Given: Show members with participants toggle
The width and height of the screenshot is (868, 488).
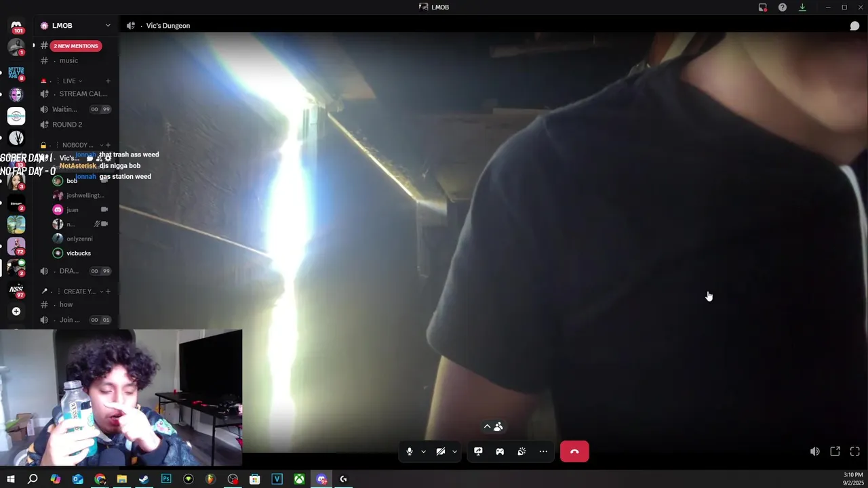Looking at the screenshot, I should [493, 426].
